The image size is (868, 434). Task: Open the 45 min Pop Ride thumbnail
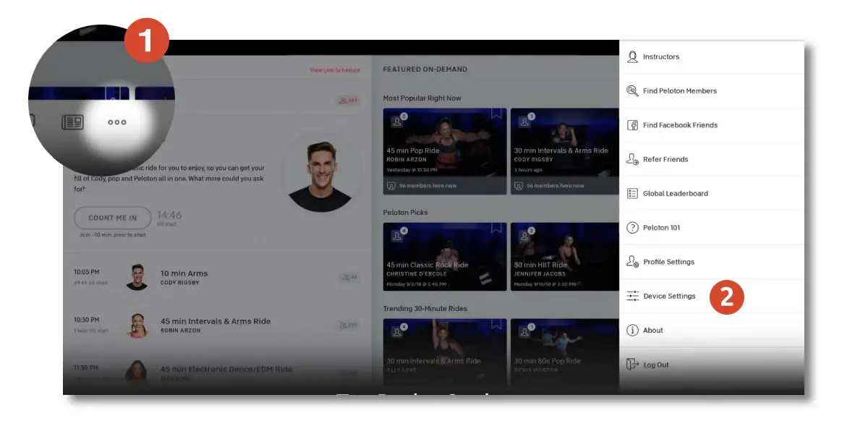[445, 151]
